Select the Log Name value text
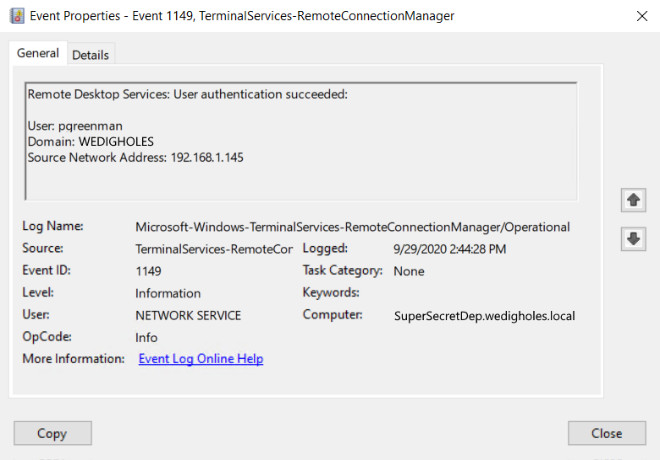The width and height of the screenshot is (660, 460). click(352, 227)
